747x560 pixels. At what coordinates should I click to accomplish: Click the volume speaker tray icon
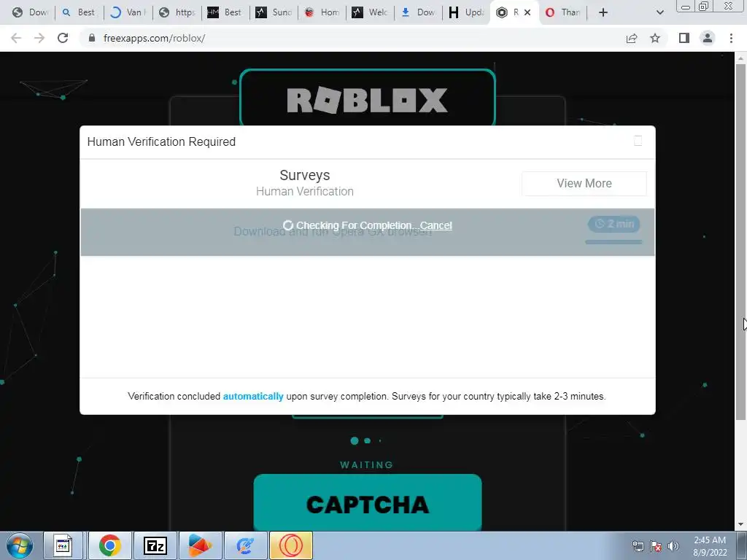click(673, 546)
